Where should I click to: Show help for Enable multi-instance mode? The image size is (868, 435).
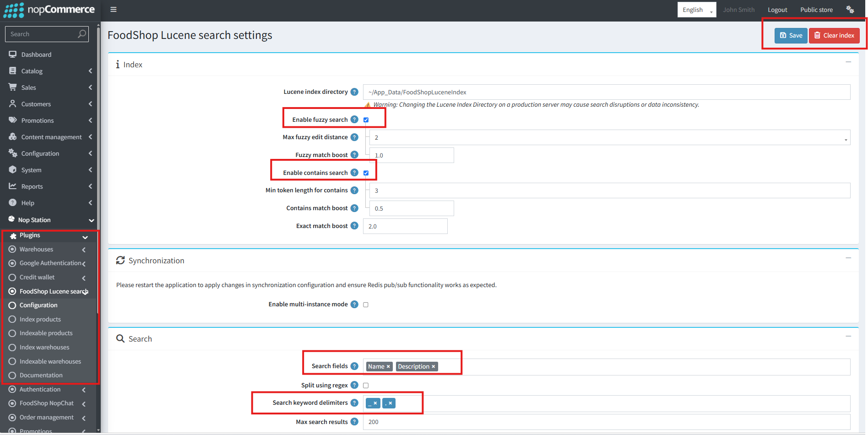click(354, 304)
